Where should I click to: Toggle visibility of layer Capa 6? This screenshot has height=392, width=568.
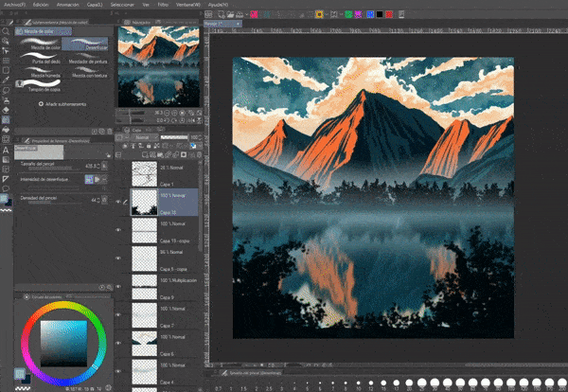118,343
